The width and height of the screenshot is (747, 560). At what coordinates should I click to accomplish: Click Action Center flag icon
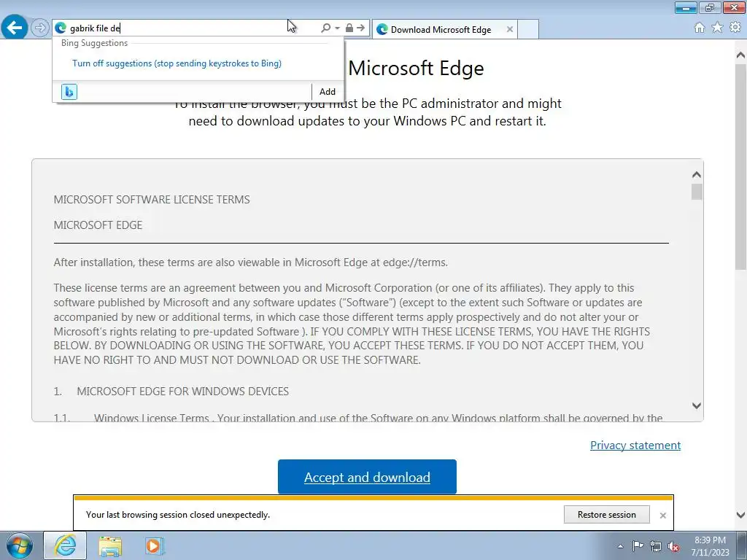(x=638, y=546)
